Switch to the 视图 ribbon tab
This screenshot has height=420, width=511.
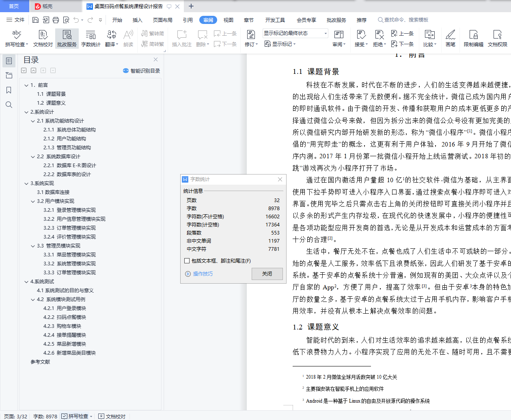(x=229, y=20)
